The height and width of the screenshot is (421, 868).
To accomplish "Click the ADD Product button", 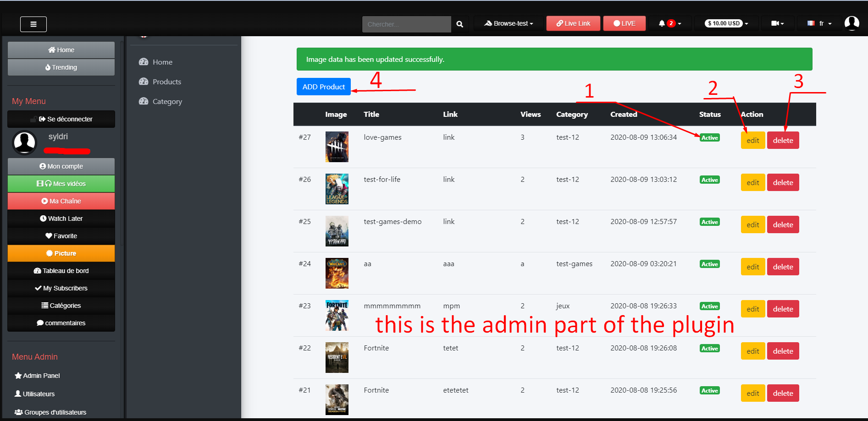I will (324, 87).
